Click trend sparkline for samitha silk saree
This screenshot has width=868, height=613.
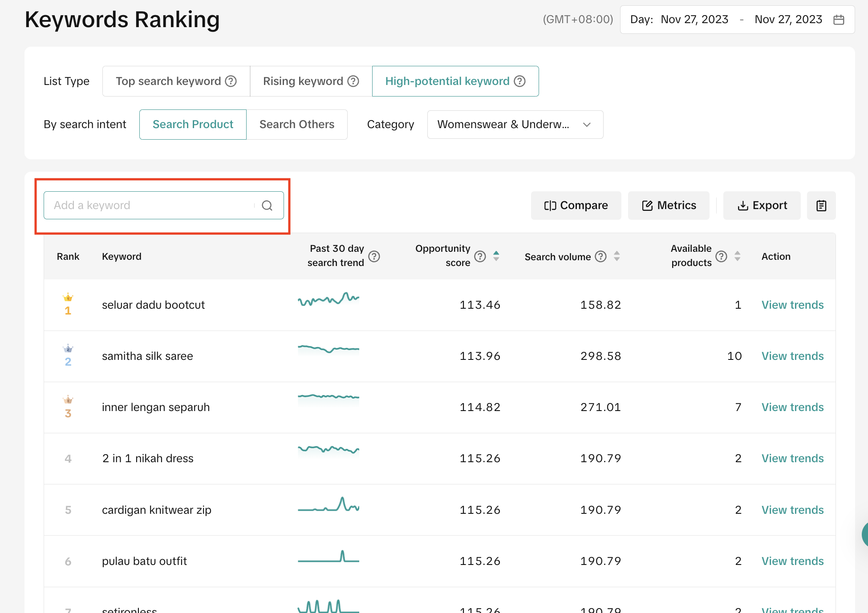pyautogui.click(x=329, y=349)
